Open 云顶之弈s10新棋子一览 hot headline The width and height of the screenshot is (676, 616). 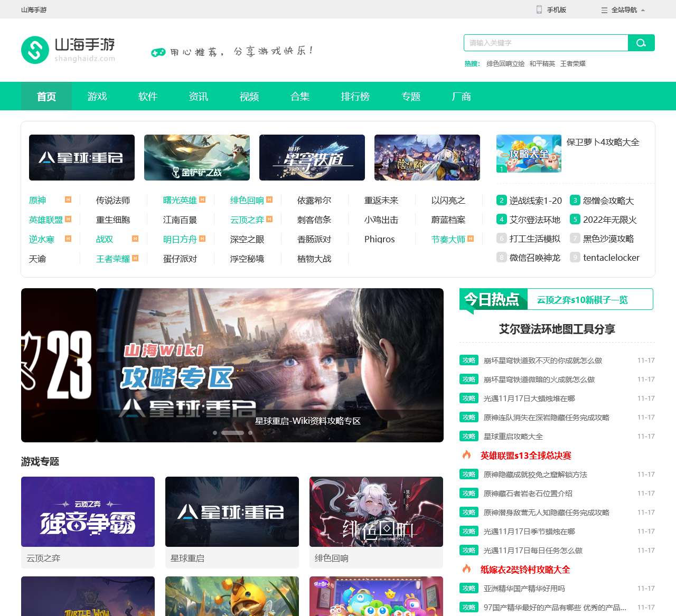click(583, 300)
